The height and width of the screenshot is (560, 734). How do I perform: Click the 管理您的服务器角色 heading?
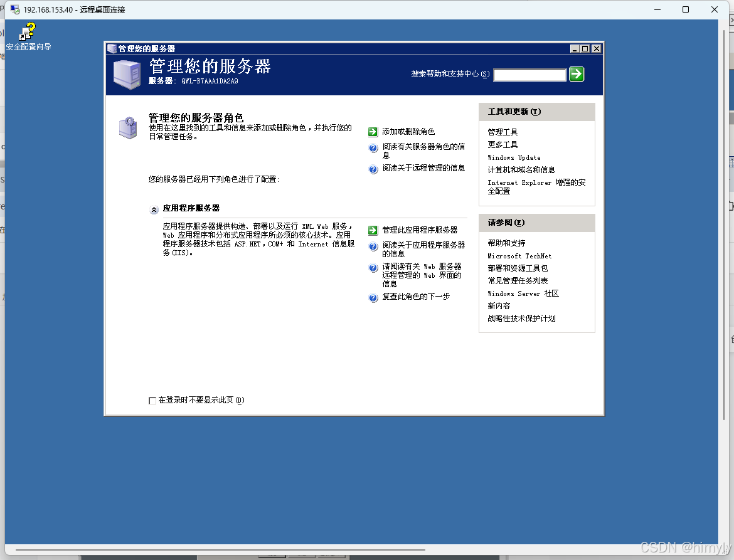196,117
